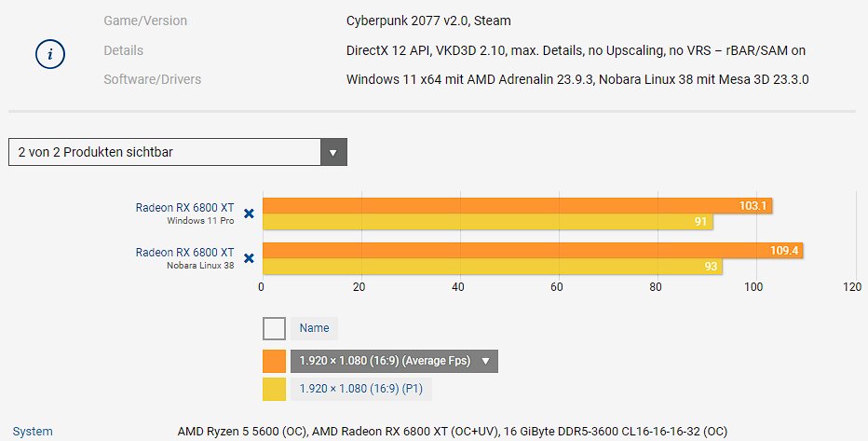Click the Details label

pyautogui.click(x=124, y=50)
